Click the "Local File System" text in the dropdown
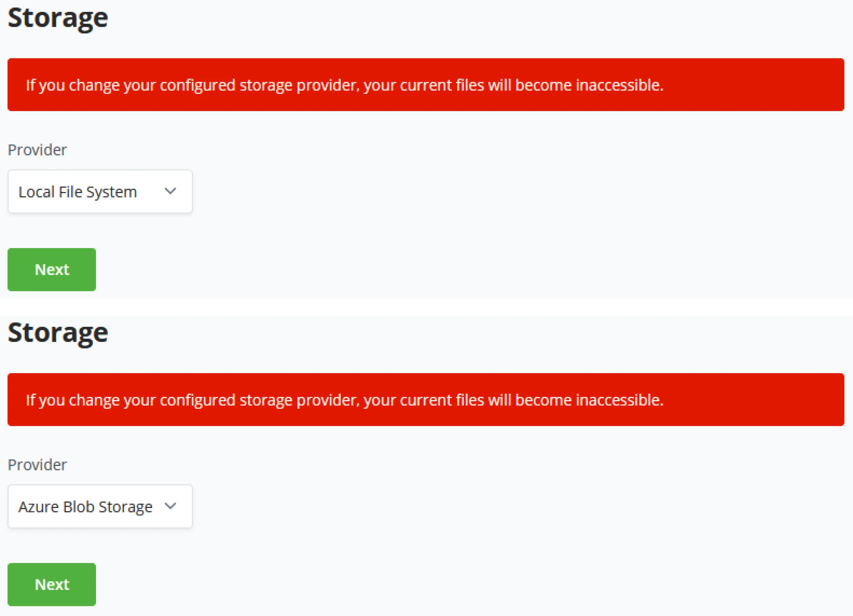Image resolution: width=853 pixels, height=616 pixels. (x=78, y=192)
